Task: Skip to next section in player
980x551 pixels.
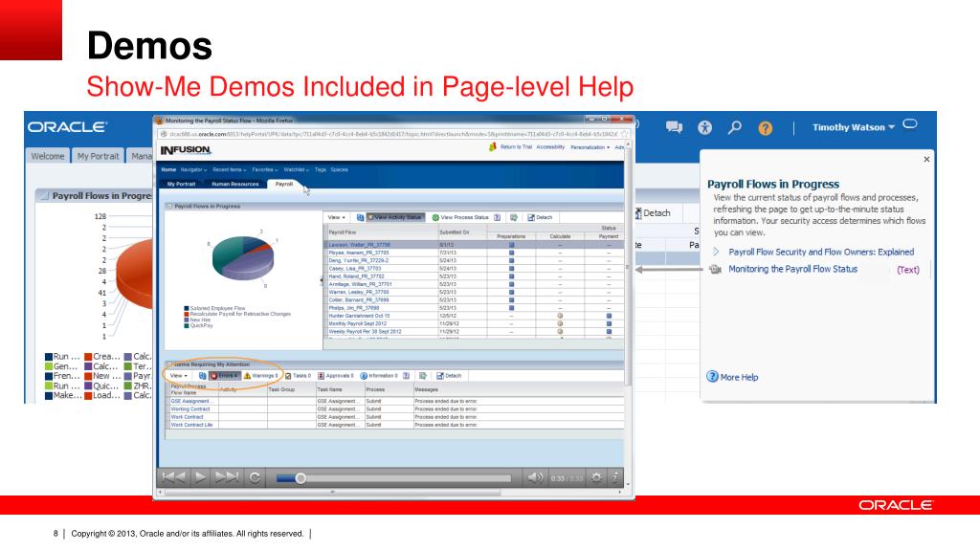Action: pyautogui.click(x=227, y=478)
